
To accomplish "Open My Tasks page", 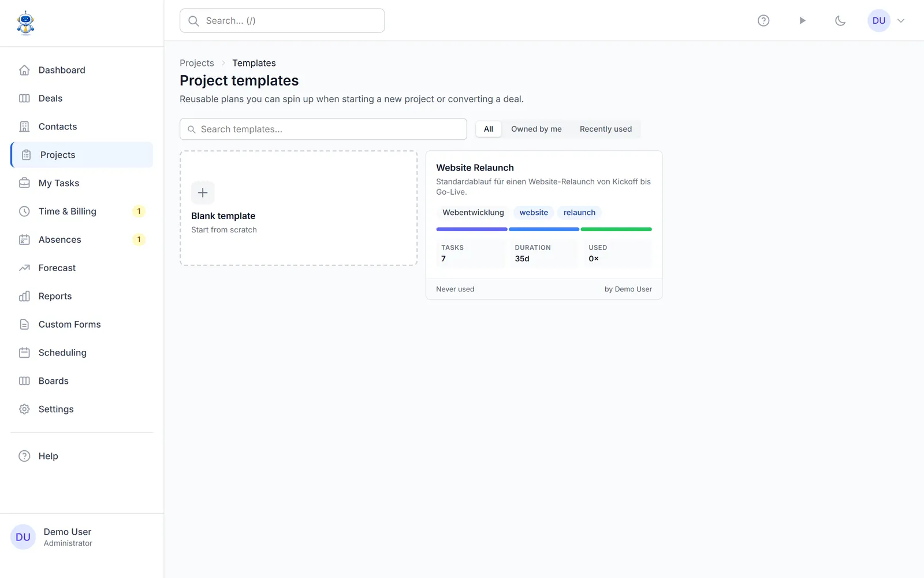I will tap(82, 183).
